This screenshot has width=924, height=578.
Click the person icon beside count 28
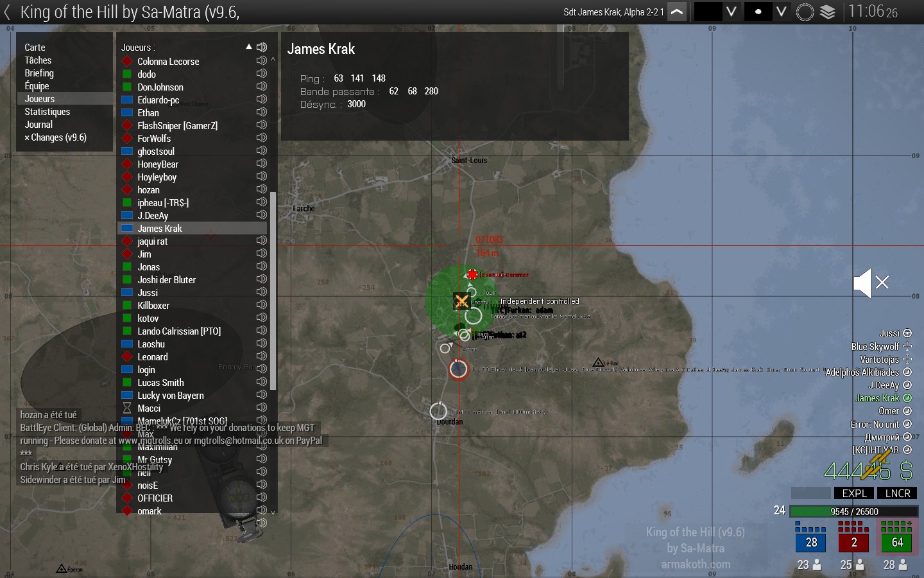[x=903, y=565]
